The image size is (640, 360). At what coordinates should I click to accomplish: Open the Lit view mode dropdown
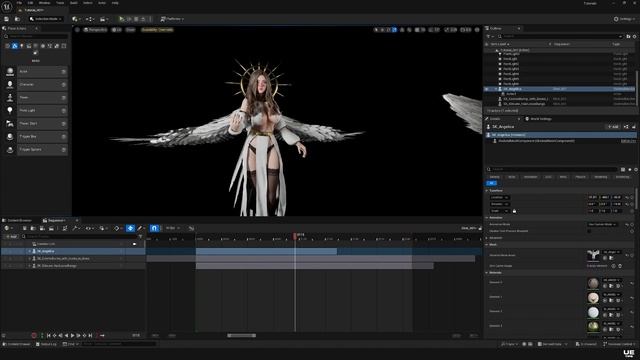pyautogui.click(x=117, y=30)
